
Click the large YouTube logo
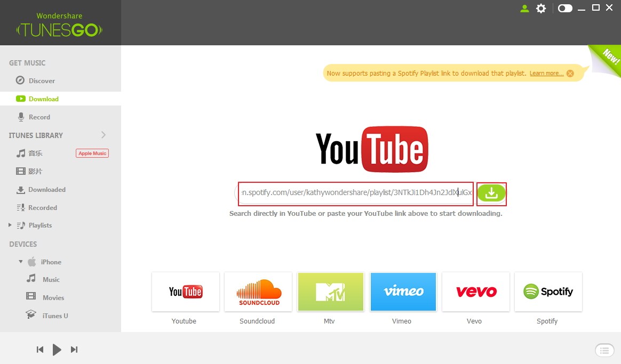[x=371, y=149]
